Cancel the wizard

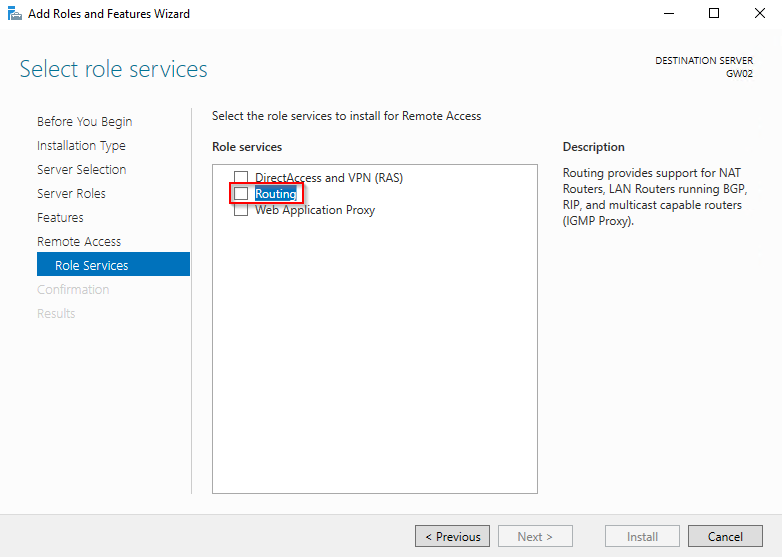[725, 536]
